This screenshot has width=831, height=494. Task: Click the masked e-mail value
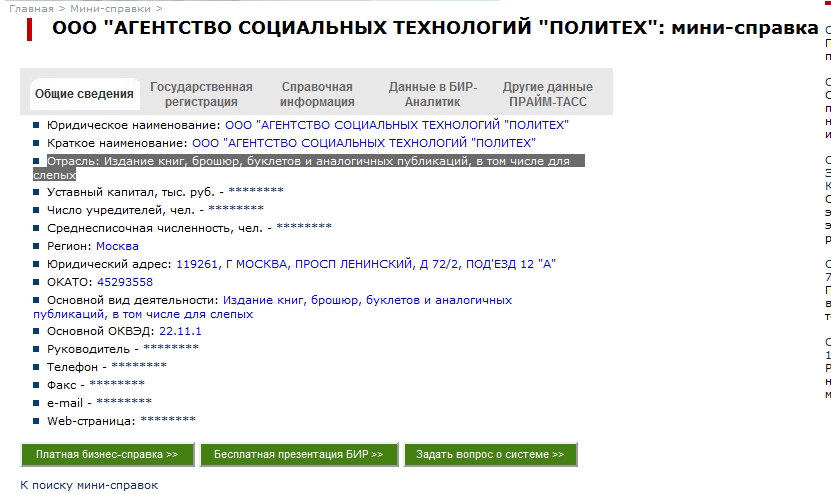[x=124, y=402]
